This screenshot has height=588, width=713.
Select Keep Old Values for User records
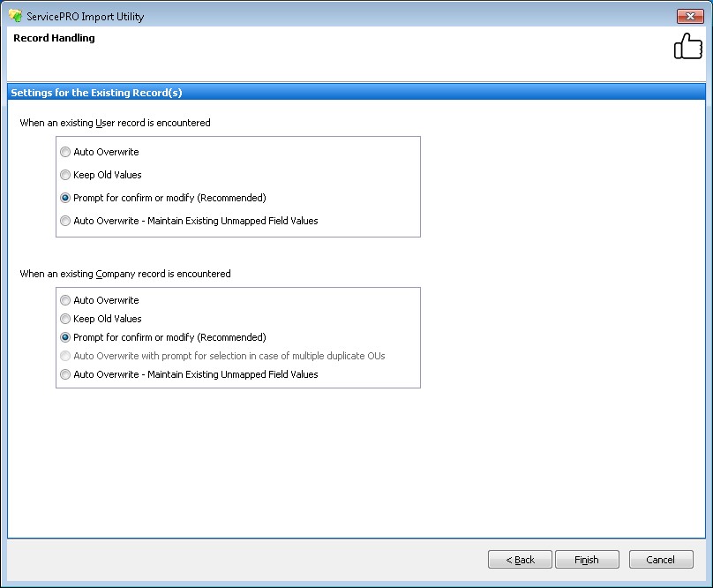click(x=64, y=174)
